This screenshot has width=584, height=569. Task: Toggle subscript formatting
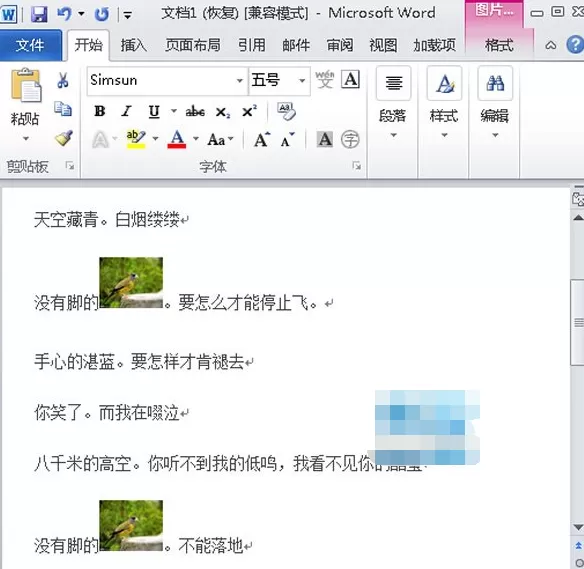pyautogui.click(x=223, y=112)
